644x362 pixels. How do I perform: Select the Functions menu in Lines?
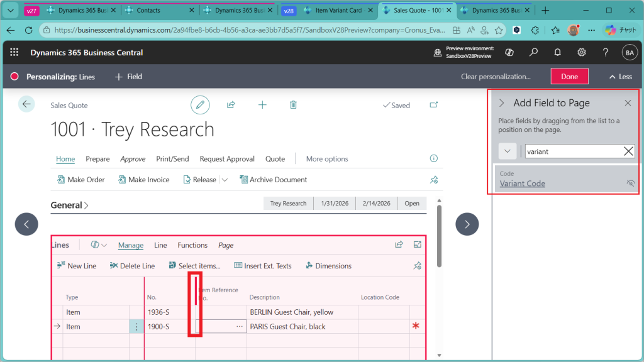click(192, 245)
